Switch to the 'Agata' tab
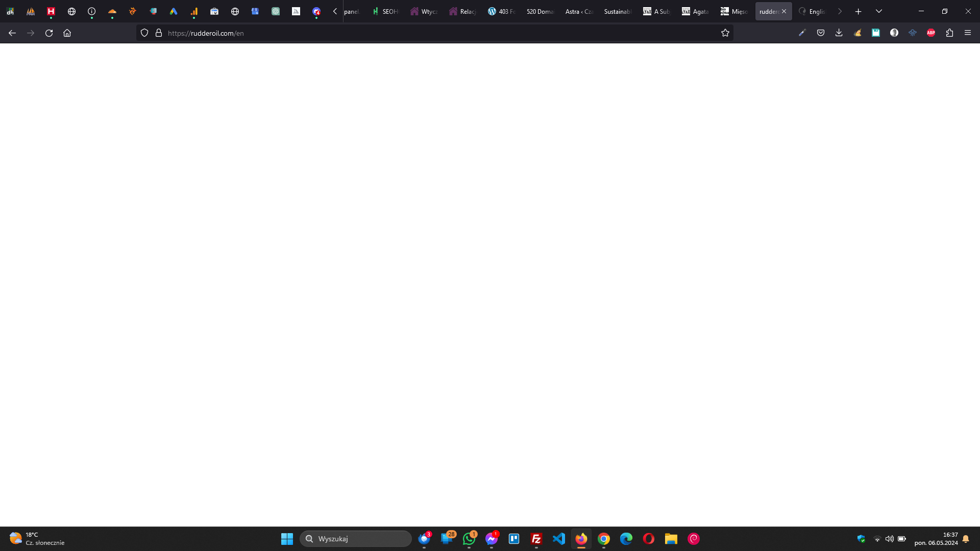The width and height of the screenshot is (980, 551). pyautogui.click(x=696, y=11)
